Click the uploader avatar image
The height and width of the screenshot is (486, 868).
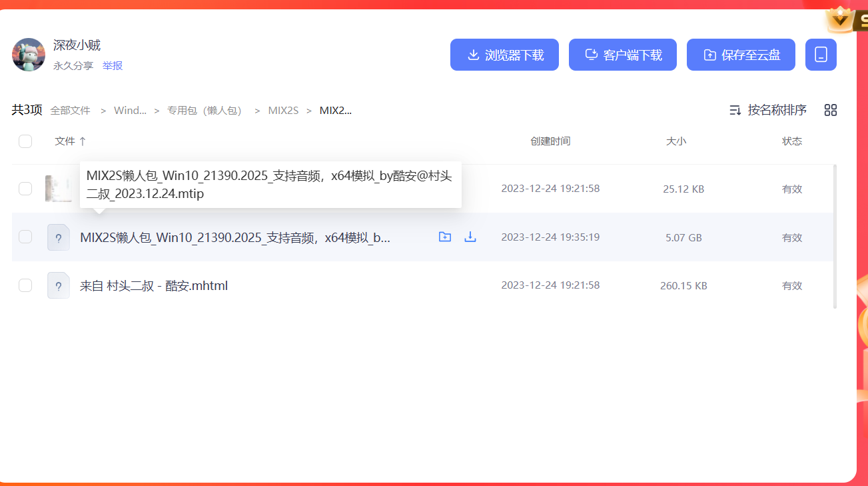point(29,55)
